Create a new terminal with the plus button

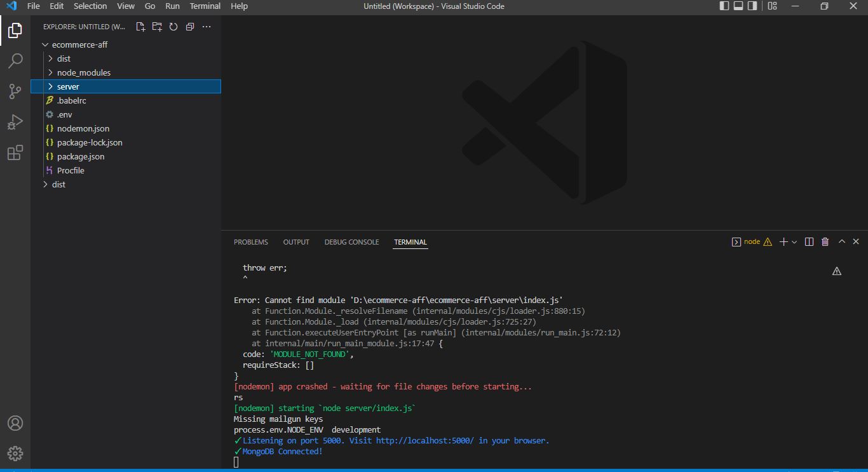point(783,241)
